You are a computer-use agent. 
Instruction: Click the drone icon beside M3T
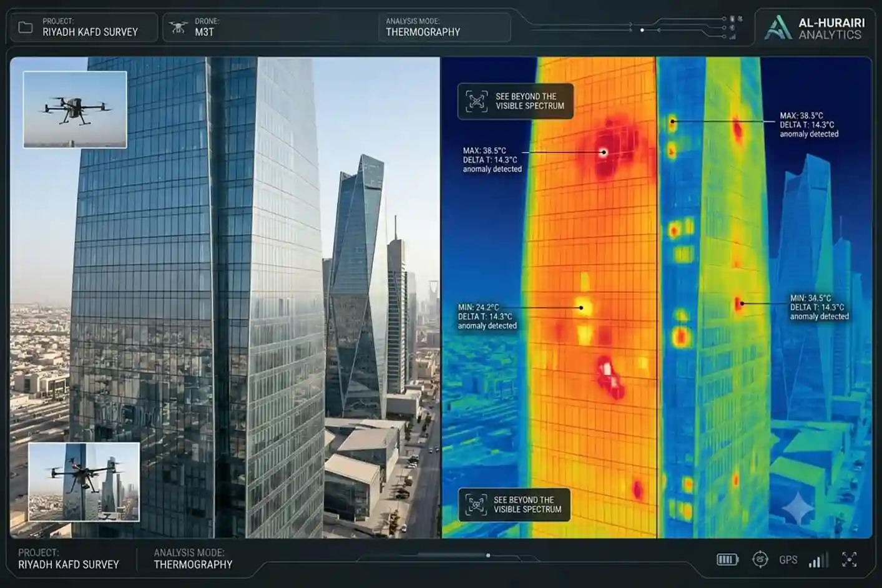[179, 27]
